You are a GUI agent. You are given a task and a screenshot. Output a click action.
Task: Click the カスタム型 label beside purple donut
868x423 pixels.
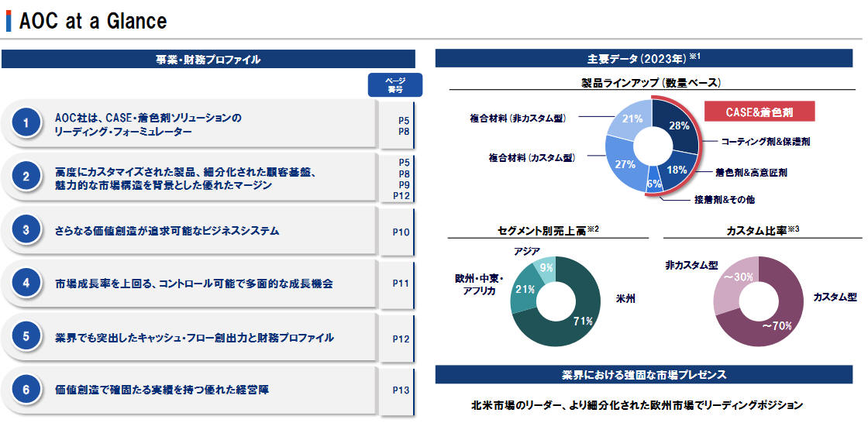[x=835, y=297]
